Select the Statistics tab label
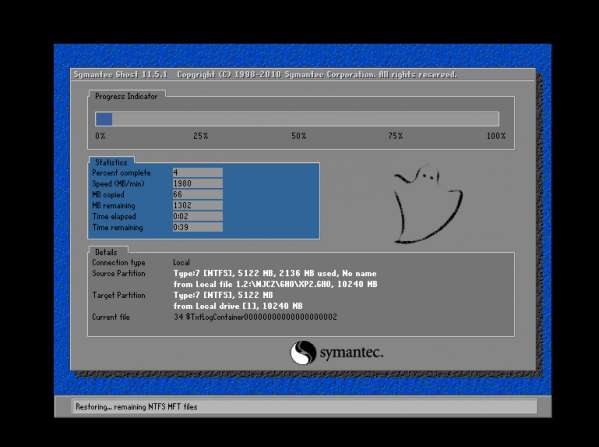599x447 pixels. [x=111, y=162]
